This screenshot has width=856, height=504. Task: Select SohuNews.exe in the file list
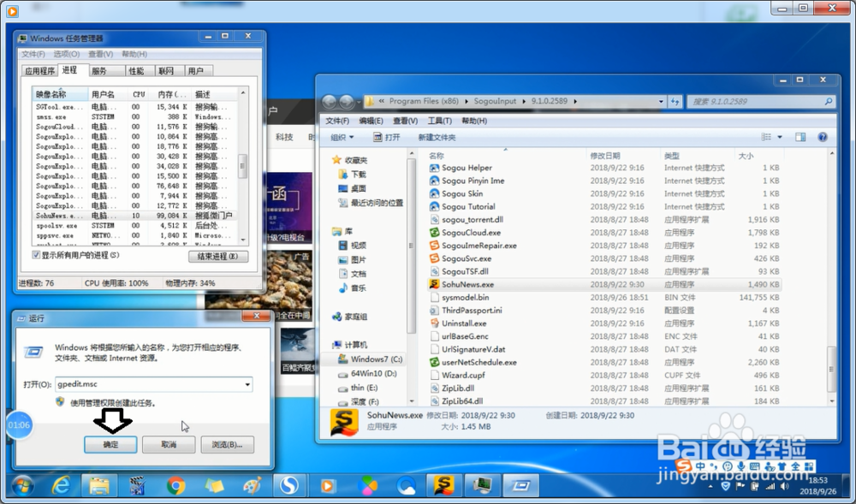coord(603,284)
